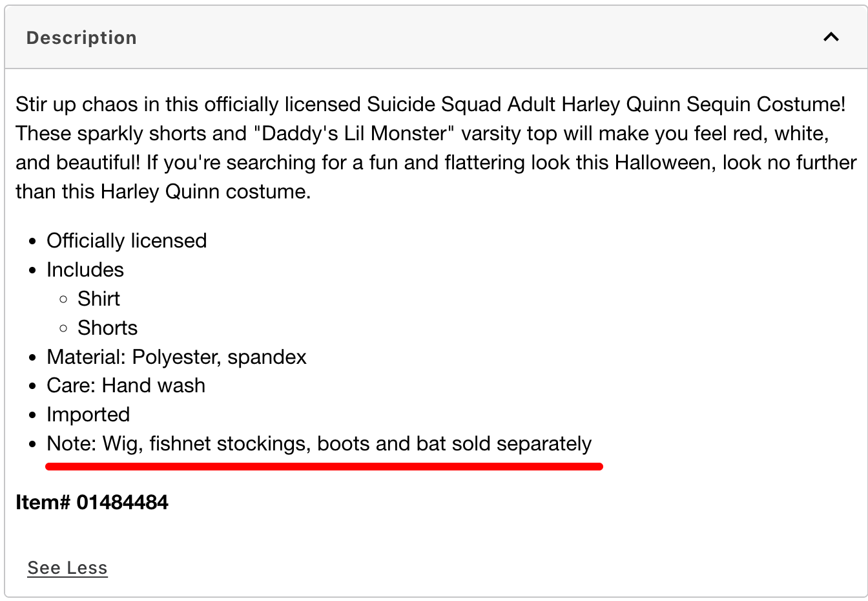Click the "Shorts" sub-item text
868x601 pixels.
(107, 328)
